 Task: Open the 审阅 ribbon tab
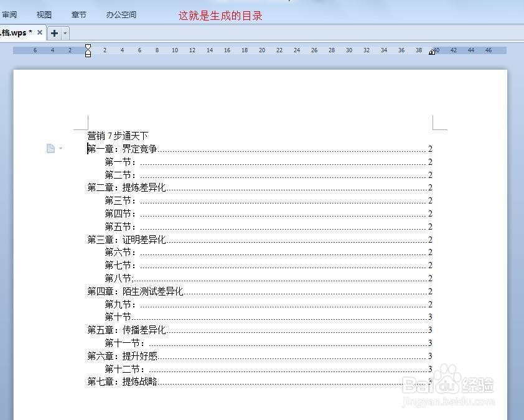(x=9, y=15)
